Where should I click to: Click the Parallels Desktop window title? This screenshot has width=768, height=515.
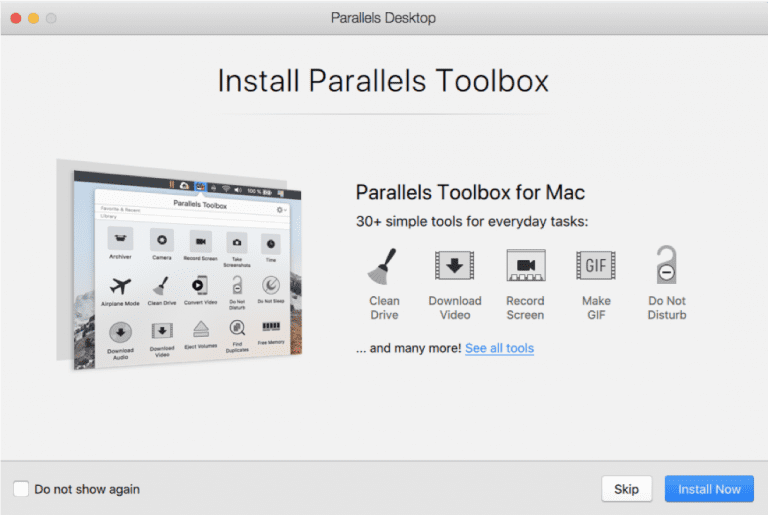tap(383, 18)
